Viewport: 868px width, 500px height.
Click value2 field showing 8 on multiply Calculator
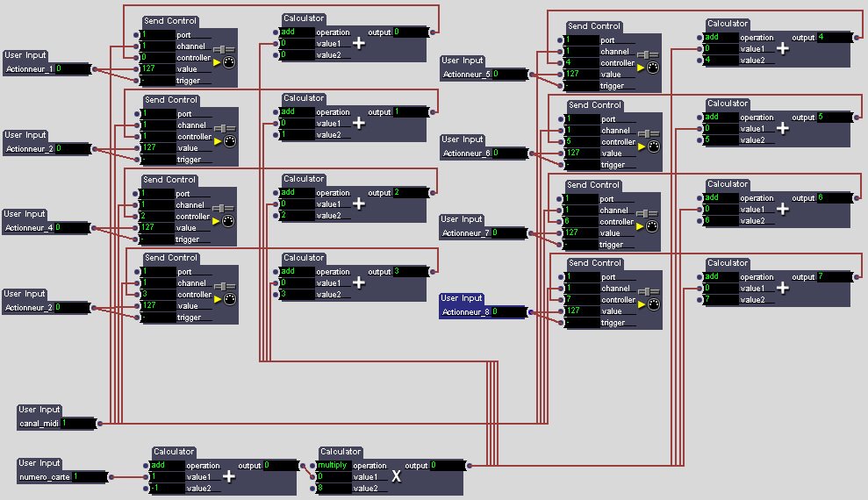click(x=333, y=488)
